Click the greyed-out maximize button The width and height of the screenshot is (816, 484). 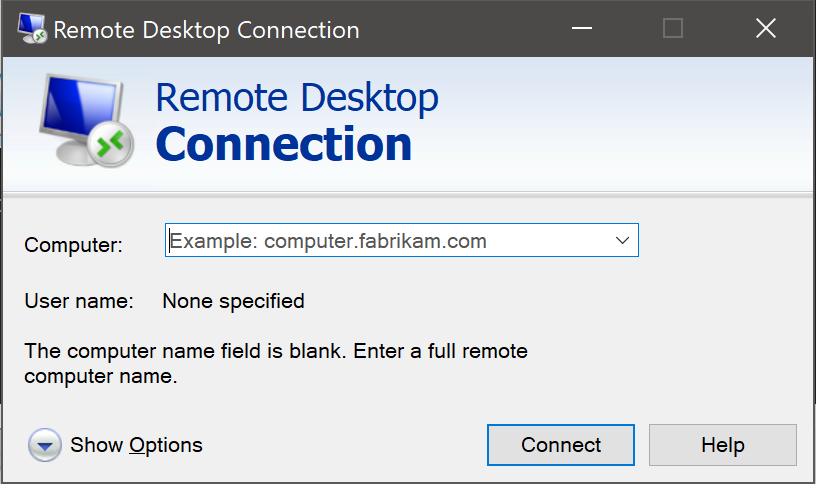click(673, 29)
